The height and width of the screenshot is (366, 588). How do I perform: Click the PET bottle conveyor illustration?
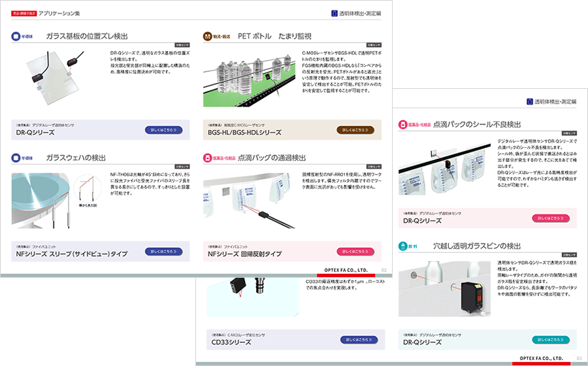(248, 80)
